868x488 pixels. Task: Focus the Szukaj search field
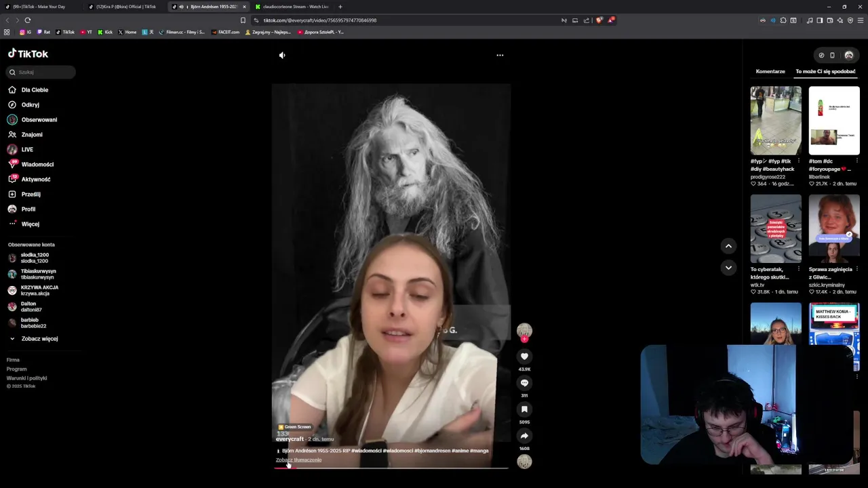41,72
